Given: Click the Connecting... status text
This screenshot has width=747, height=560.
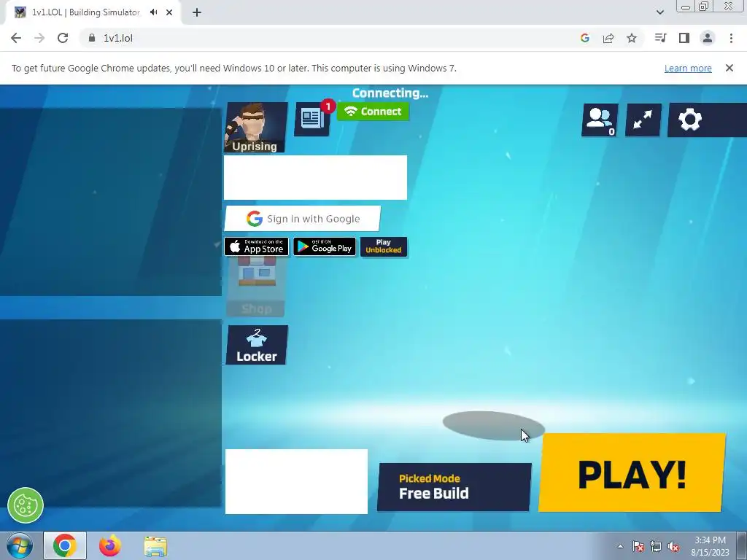Looking at the screenshot, I should [390, 93].
